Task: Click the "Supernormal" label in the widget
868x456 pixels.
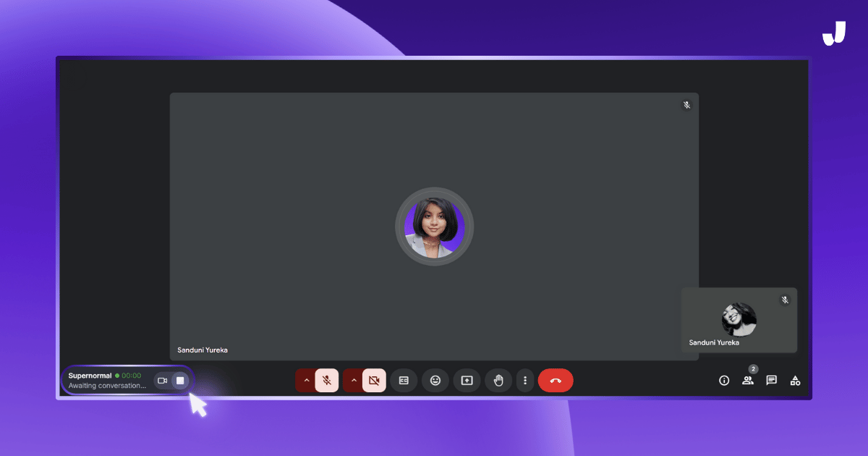Action: coord(90,376)
